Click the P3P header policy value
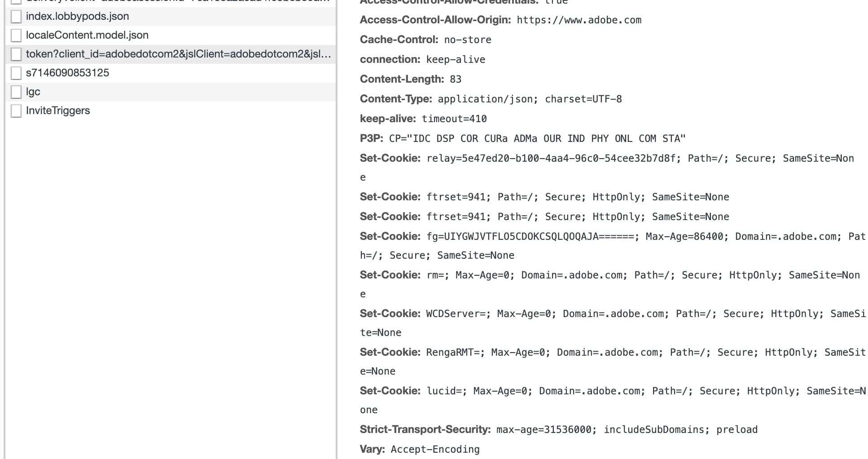The width and height of the screenshot is (868, 459). tap(537, 139)
